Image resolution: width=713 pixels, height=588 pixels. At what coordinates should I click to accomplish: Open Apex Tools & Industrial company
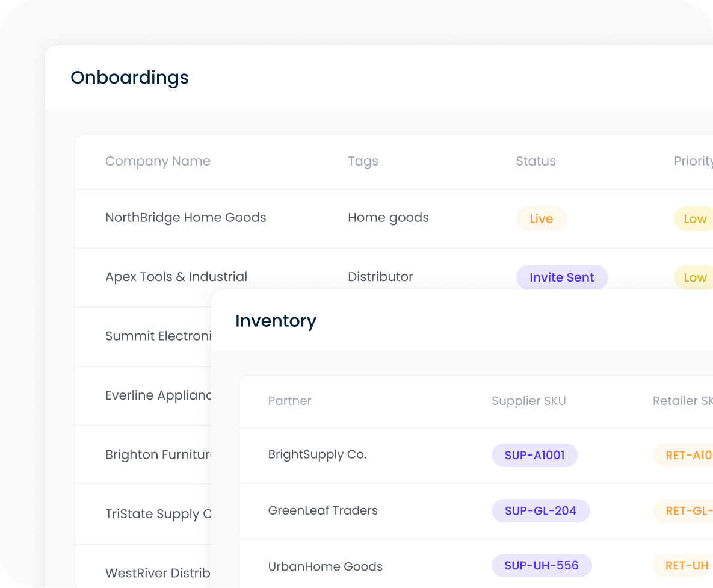pos(176,277)
